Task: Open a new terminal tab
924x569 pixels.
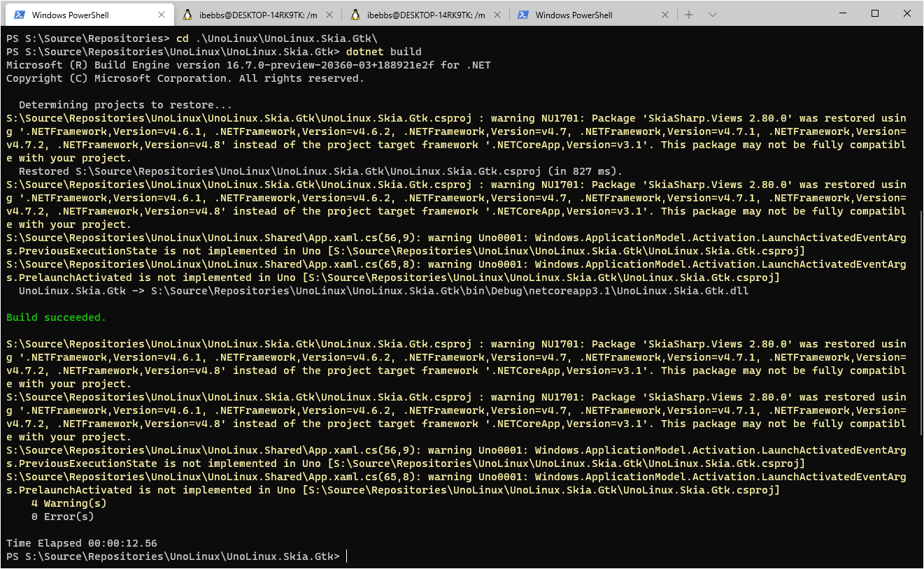Action: [689, 15]
